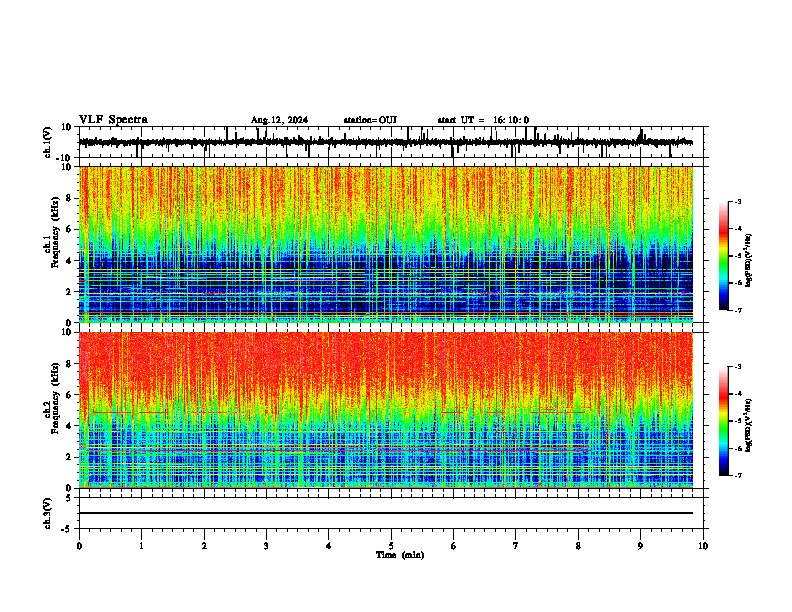
Task: Click the "-3" label on ch.2 colorbar
Action: click(x=737, y=367)
